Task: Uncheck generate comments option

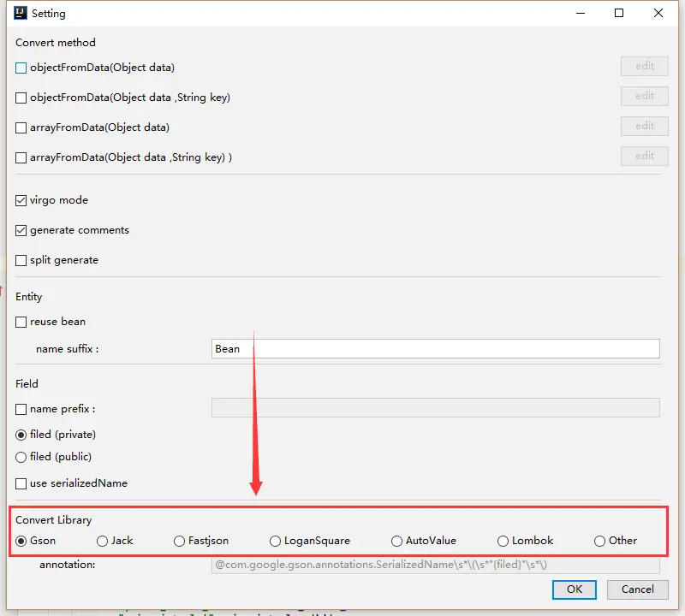Action: click(21, 230)
